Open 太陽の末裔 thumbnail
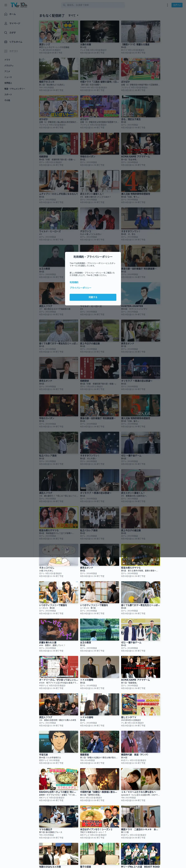This screenshot has width=186, height=868. (x=100, y=31)
